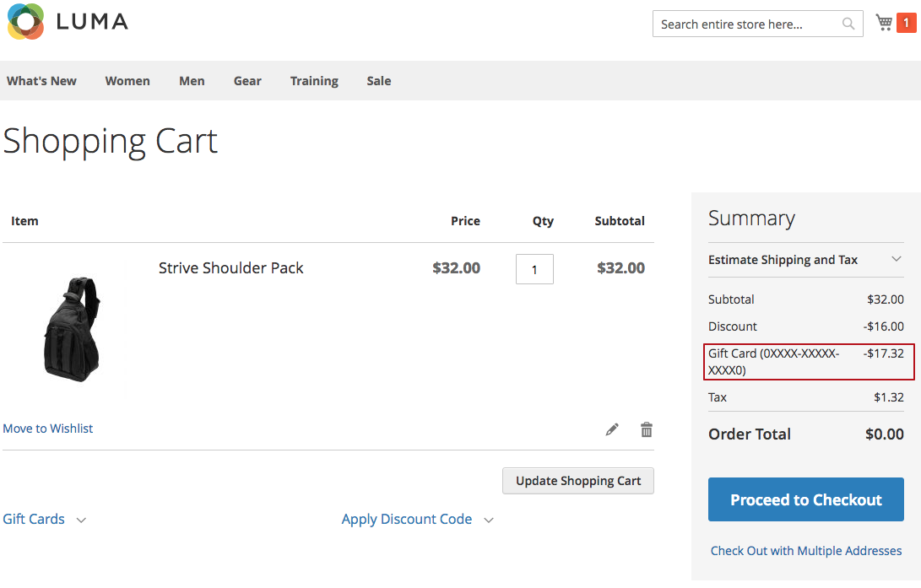The width and height of the screenshot is (921, 588).
Task: Click the search magnifier icon
Action: click(848, 24)
